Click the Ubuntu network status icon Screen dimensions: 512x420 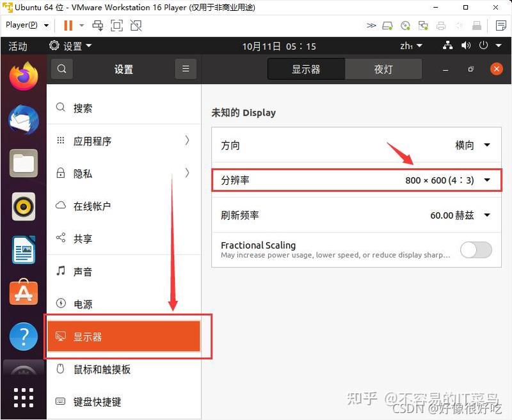[447, 45]
